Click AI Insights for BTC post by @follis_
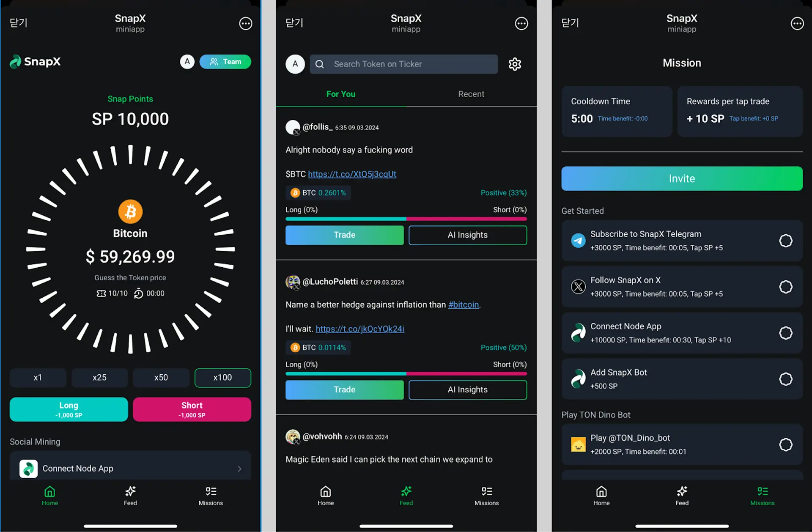812x532 pixels. [467, 235]
